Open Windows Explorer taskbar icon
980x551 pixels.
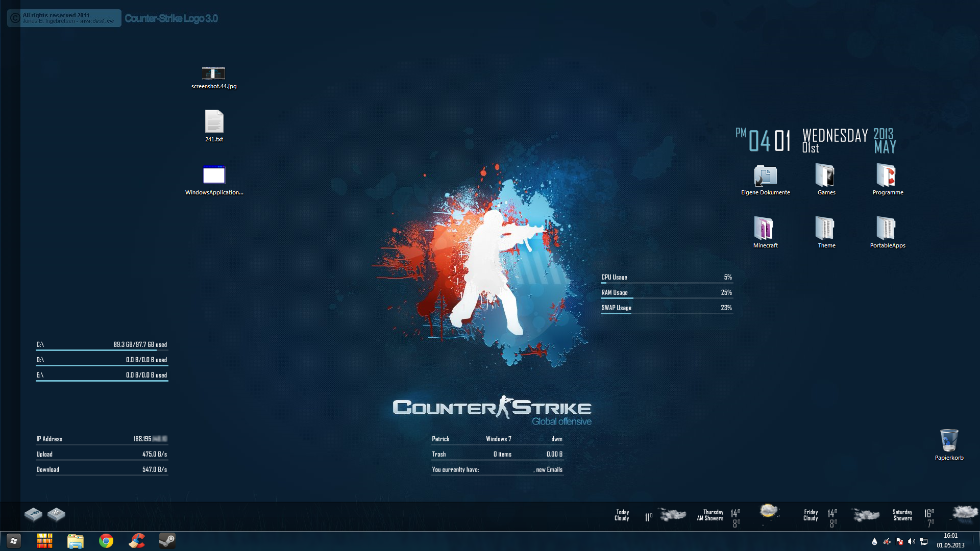(x=76, y=541)
